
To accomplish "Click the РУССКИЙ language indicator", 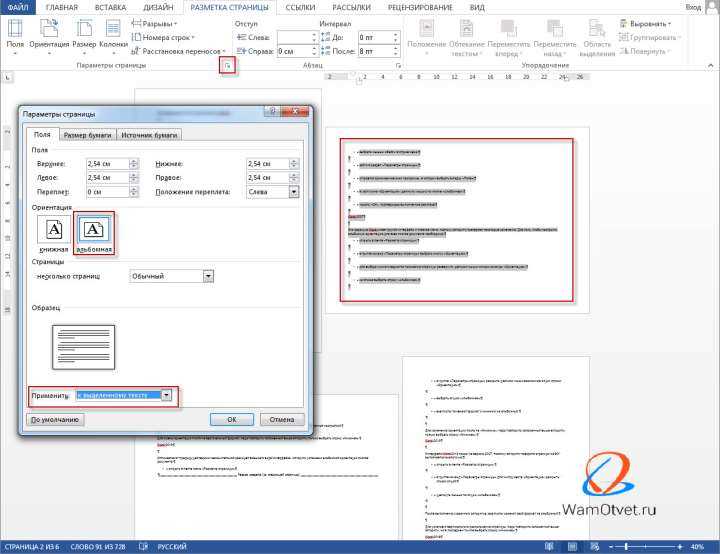I will [x=172, y=547].
